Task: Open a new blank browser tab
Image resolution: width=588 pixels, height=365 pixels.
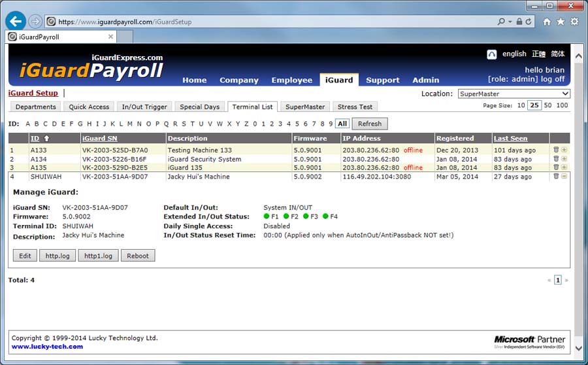Action: point(125,37)
